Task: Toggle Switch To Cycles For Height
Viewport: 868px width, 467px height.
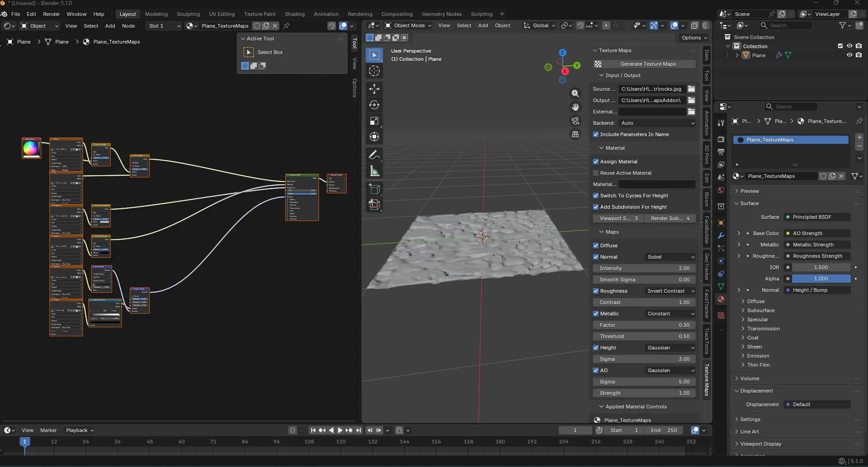Action: click(x=596, y=196)
